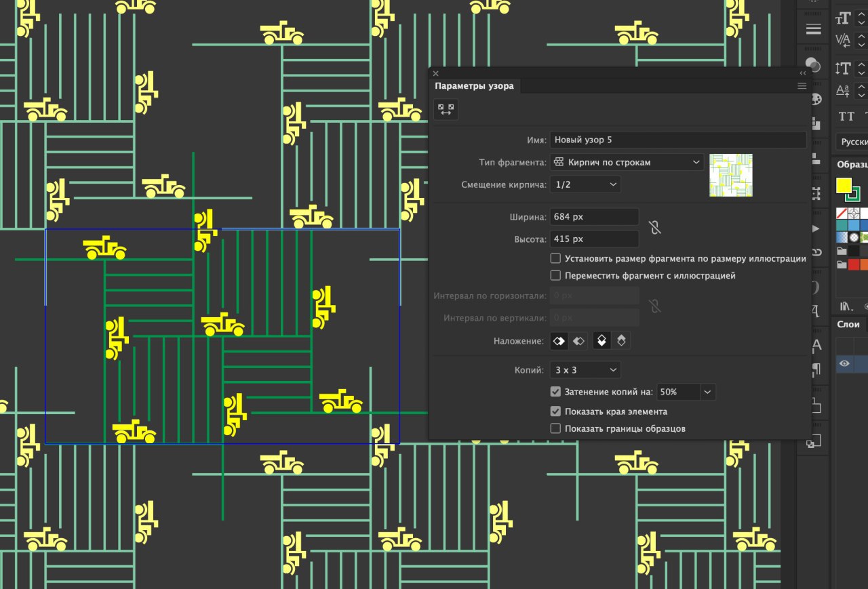Viewport: 868px width, 589px height.
Task: Toggle the width and height proportions link
Action: (x=654, y=228)
